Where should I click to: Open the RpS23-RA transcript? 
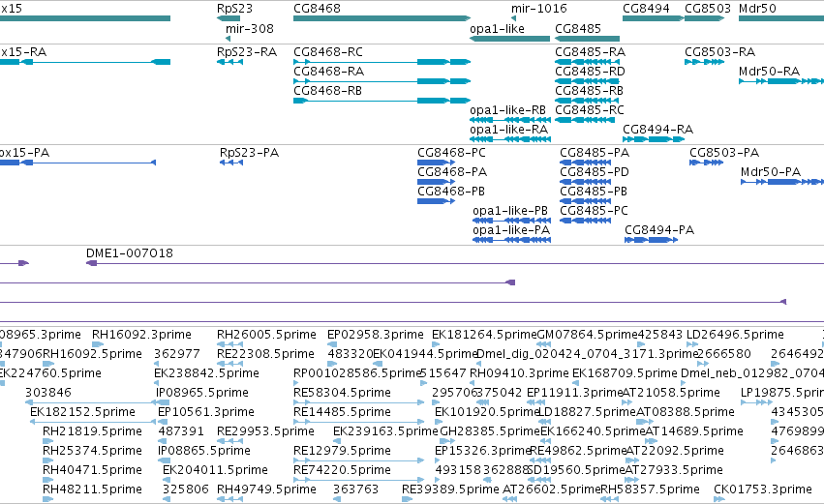click(x=247, y=52)
